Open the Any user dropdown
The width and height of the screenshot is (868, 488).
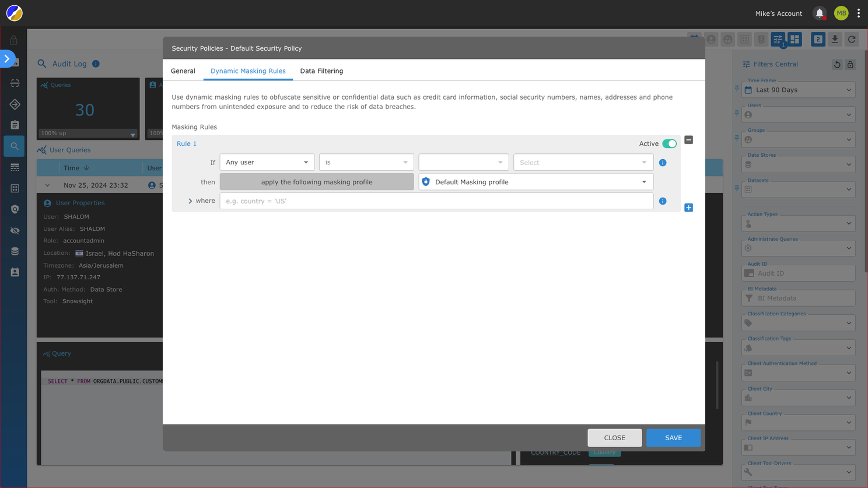click(267, 162)
